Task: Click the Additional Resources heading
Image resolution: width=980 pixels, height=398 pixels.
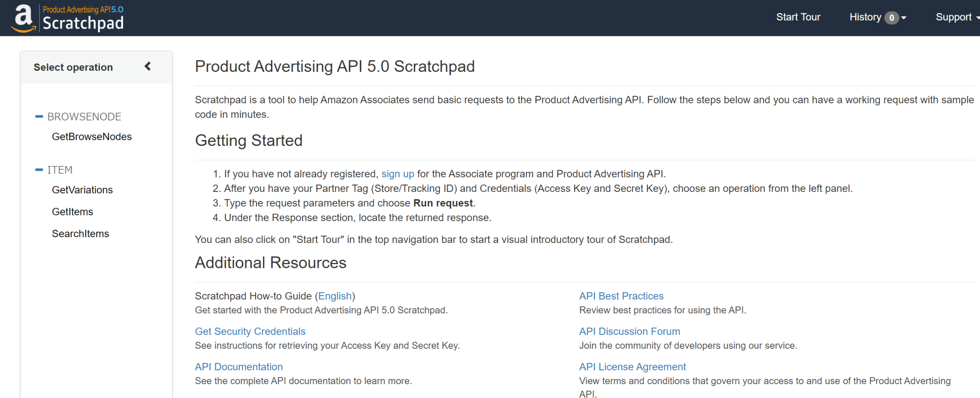Action: click(270, 263)
